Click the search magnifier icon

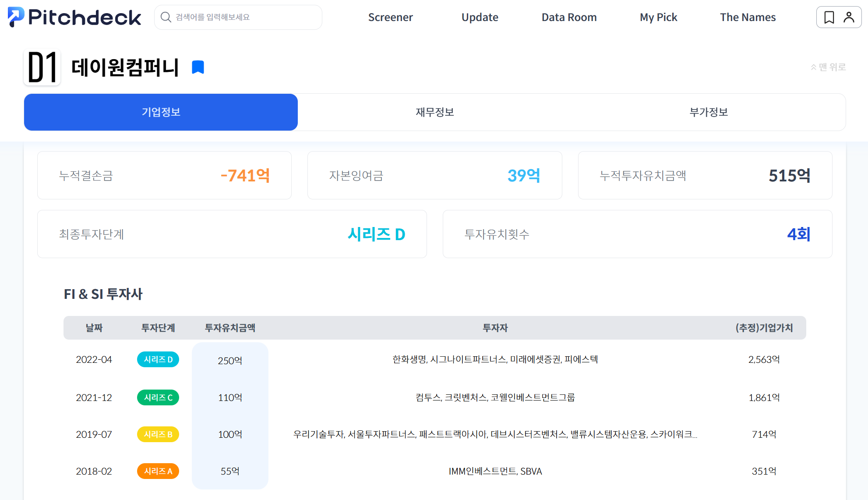tap(166, 17)
